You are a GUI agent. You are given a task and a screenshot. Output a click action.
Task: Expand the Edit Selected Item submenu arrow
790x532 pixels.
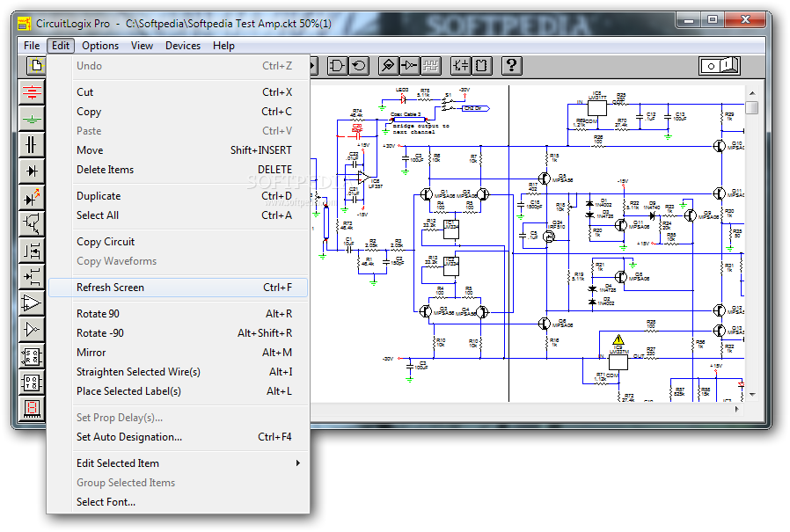pyautogui.click(x=297, y=463)
